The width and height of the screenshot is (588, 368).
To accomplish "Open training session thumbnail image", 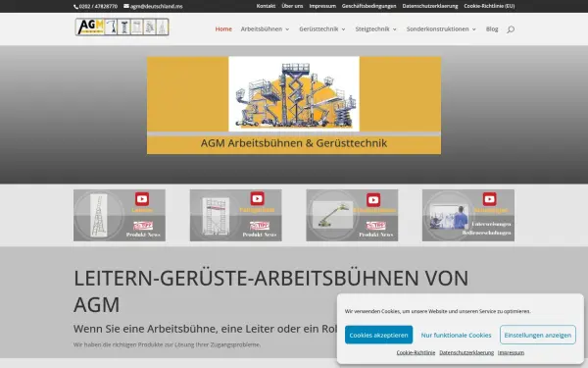I will [449, 217].
